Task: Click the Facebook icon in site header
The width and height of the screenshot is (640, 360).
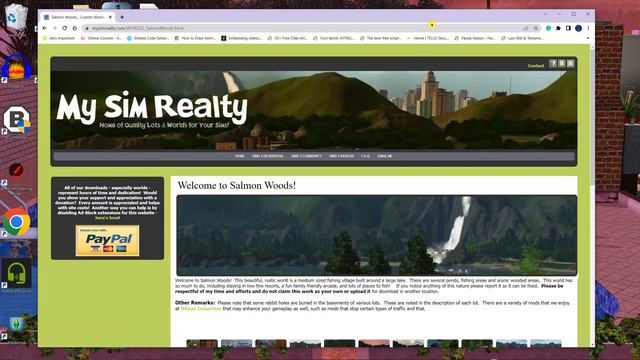Action: coord(553,63)
